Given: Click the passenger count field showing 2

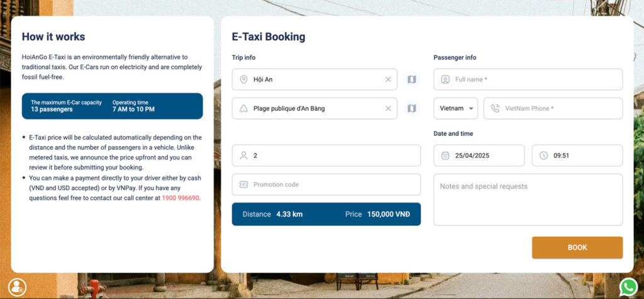Looking at the screenshot, I should tap(326, 155).
